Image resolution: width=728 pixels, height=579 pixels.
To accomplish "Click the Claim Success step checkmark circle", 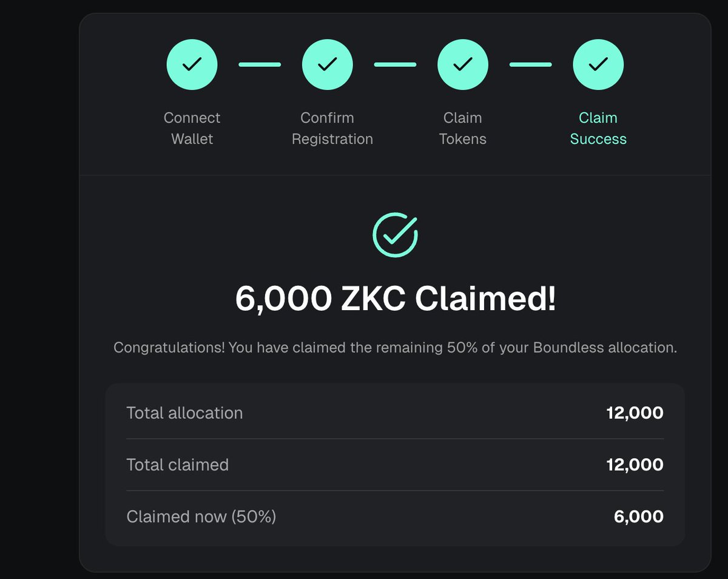I will click(x=598, y=64).
